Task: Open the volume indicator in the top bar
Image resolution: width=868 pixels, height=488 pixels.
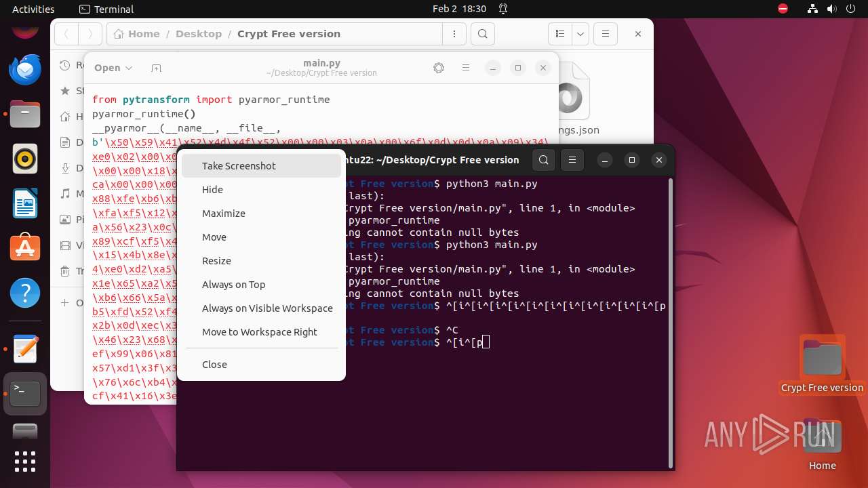Action: point(831,9)
